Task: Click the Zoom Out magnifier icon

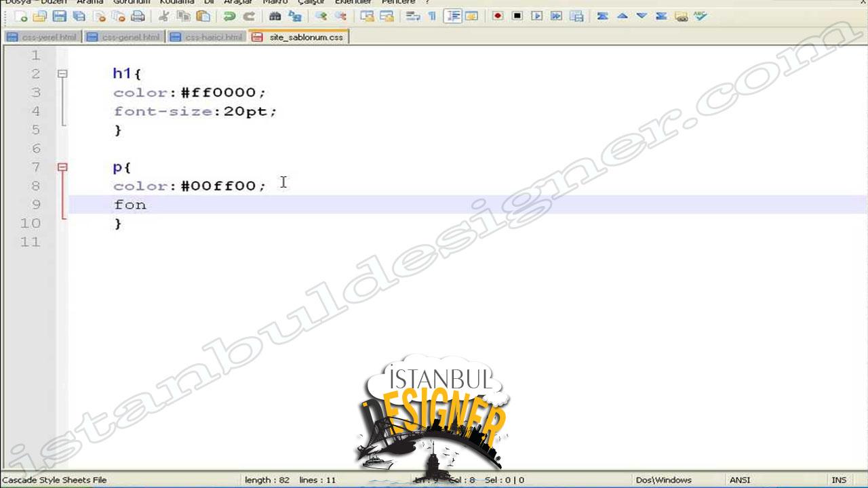Action: 340,16
